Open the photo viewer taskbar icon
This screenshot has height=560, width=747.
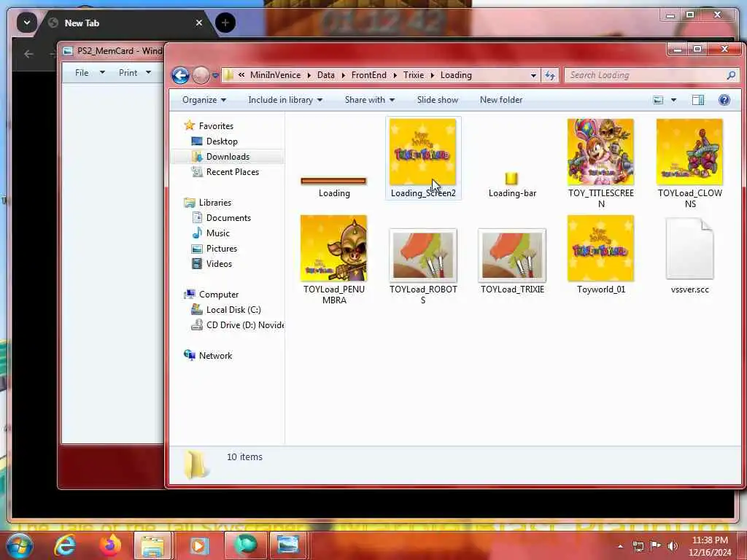[288, 545]
